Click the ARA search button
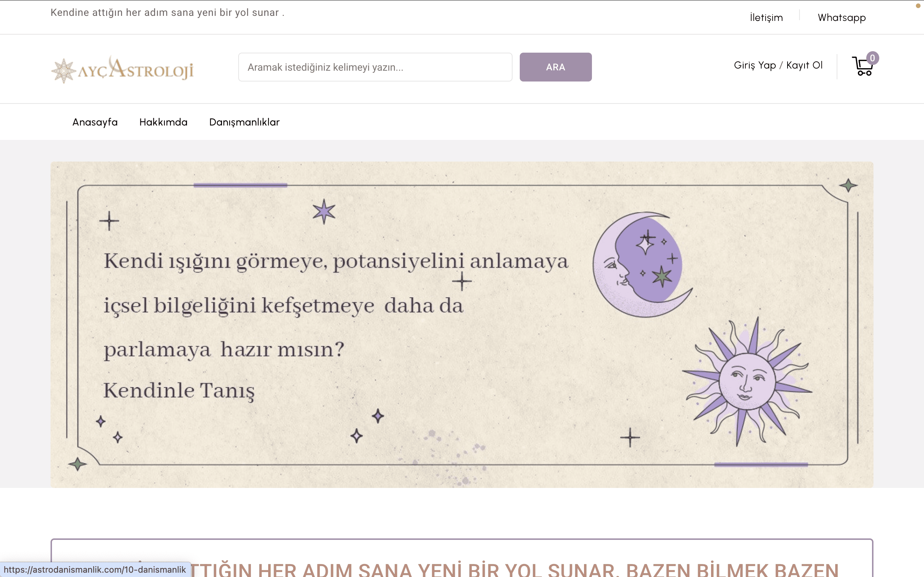Image resolution: width=924 pixels, height=577 pixels. 555,67
